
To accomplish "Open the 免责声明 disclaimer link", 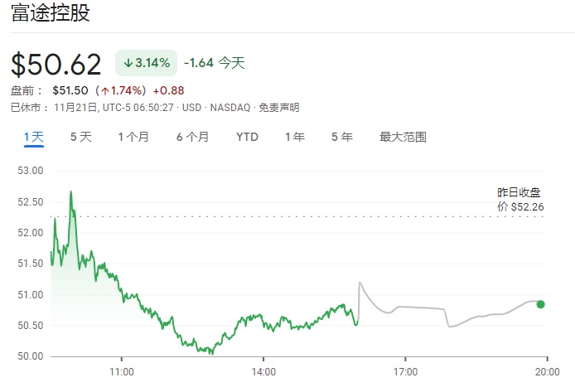I will 281,108.
